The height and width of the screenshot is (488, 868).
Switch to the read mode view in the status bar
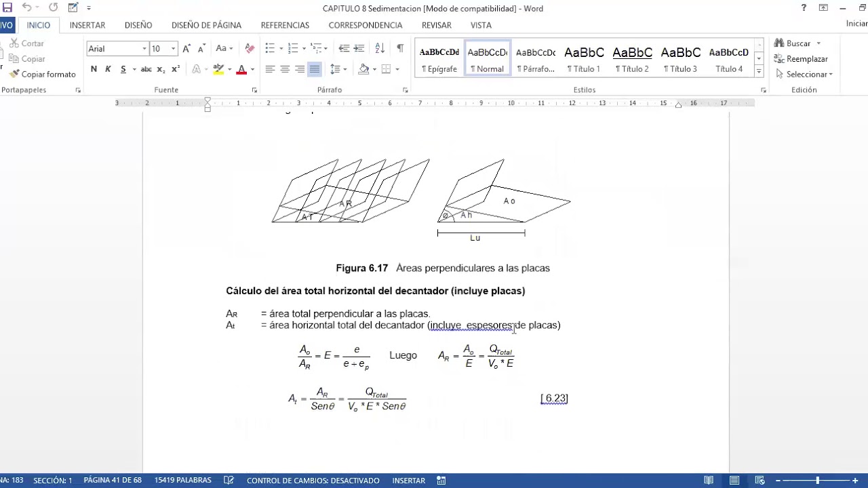coord(709,481)
